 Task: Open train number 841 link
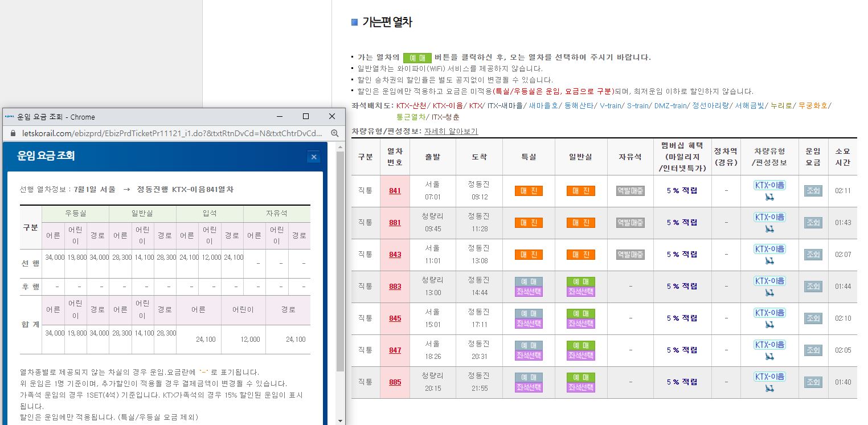click(x=395, y=191)
